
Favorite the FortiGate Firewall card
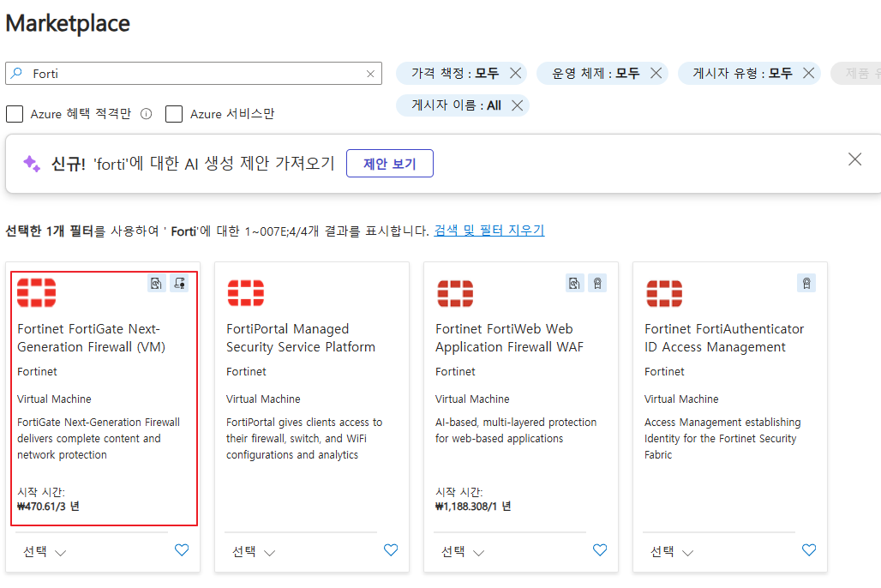(x=182, y=549)
